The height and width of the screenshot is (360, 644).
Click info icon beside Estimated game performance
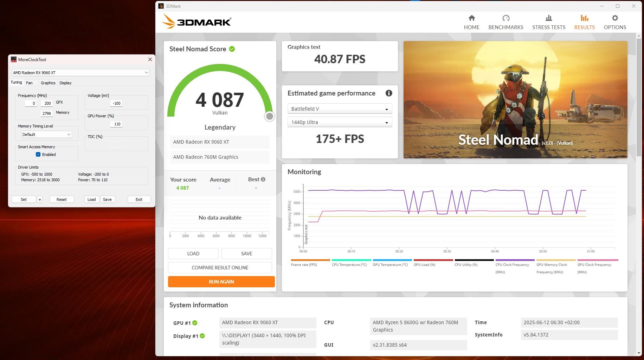click(x=388, y=93)
